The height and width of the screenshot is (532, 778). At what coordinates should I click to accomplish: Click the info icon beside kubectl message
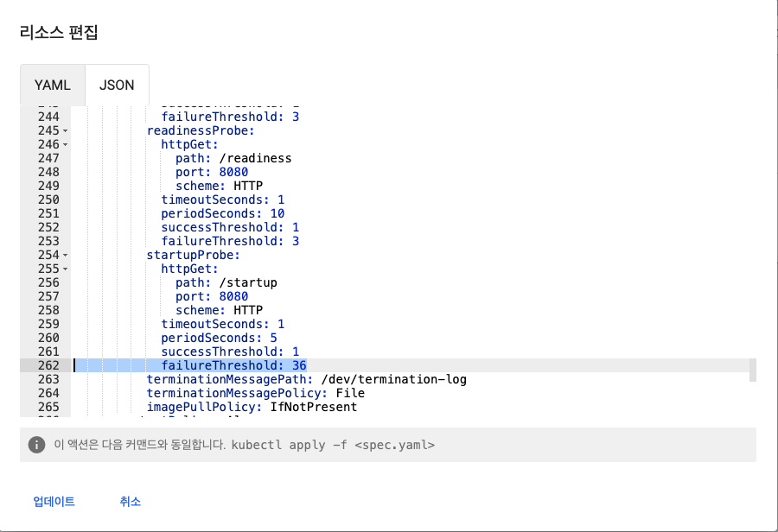36,445
